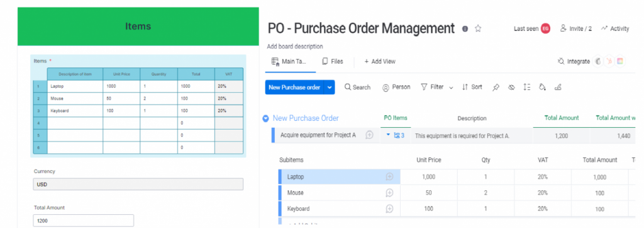644x228 pixels.
Task: Open conversation on Laptop subitem
Action: (x=389, y=176)
